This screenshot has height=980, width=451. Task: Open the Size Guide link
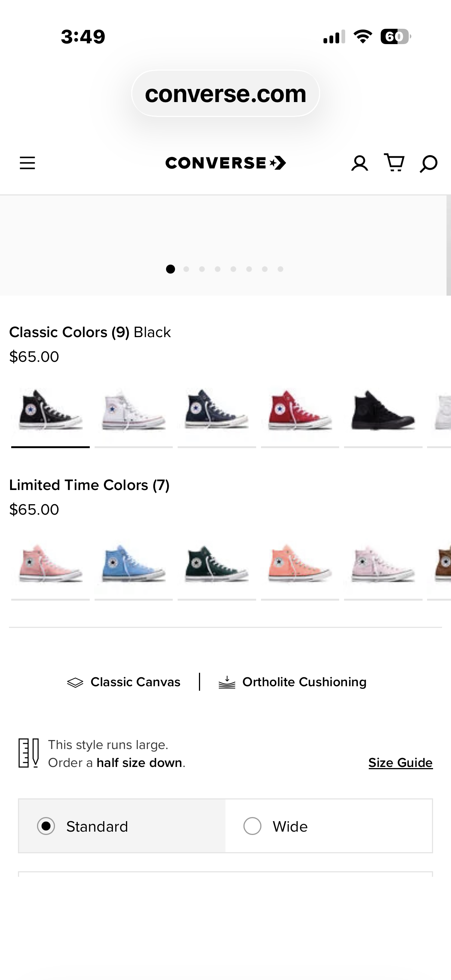click(401, 763)
